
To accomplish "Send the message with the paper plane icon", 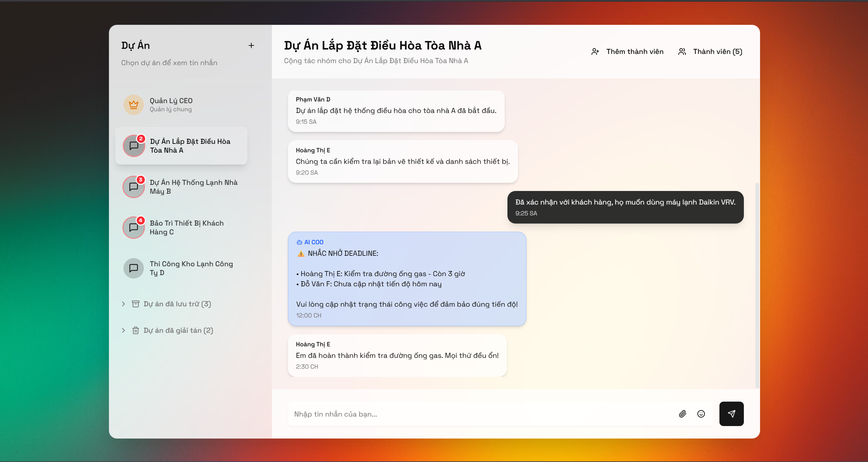I will (x=731, y=414).
